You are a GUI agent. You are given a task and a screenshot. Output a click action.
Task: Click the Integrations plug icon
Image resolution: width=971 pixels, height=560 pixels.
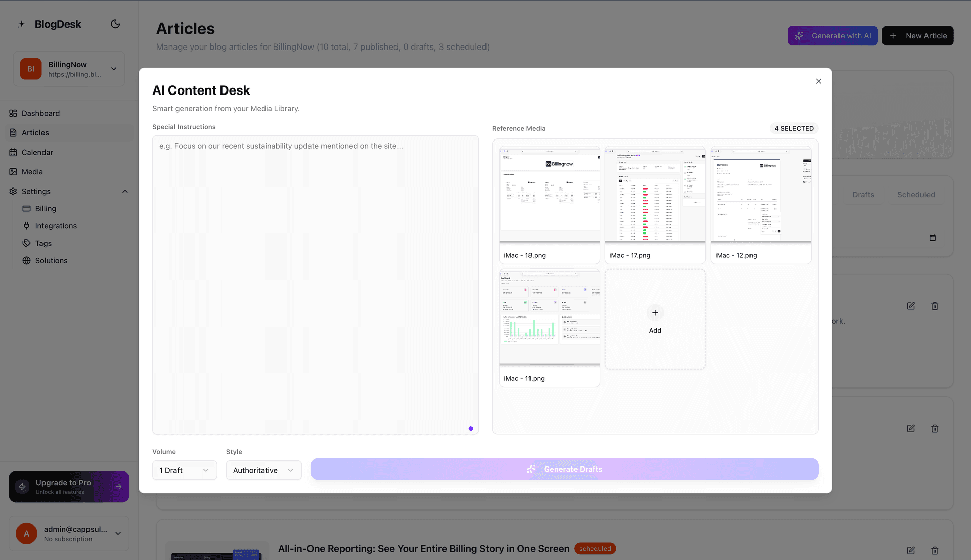point(27,225)
